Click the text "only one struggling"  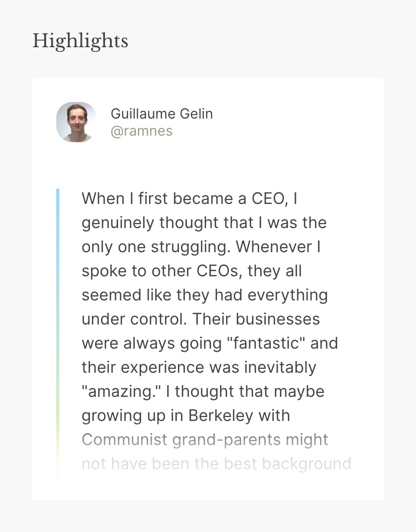pyautogui.click(x=156, y=247)
